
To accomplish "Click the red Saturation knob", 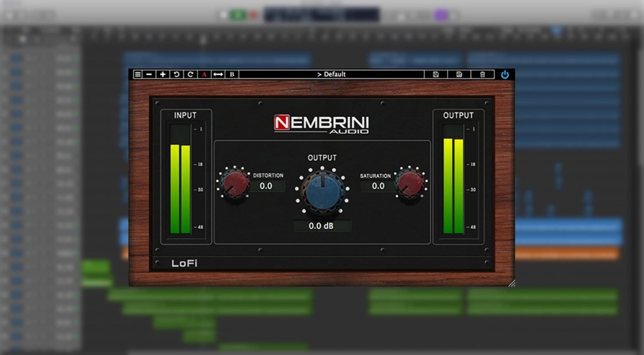I will pyautogui.click(x=409, y=183).
